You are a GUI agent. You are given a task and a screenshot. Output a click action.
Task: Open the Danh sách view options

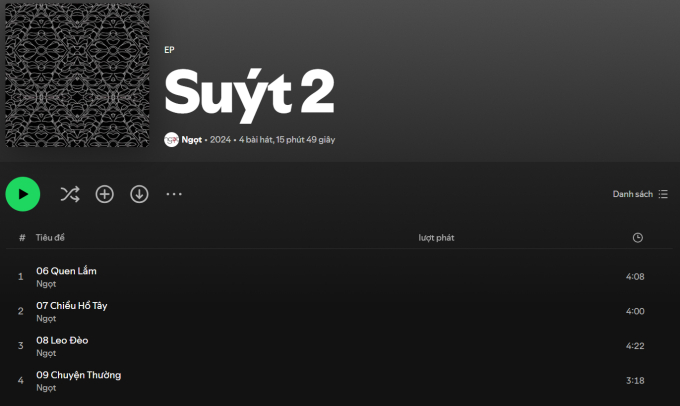point(640,194)
